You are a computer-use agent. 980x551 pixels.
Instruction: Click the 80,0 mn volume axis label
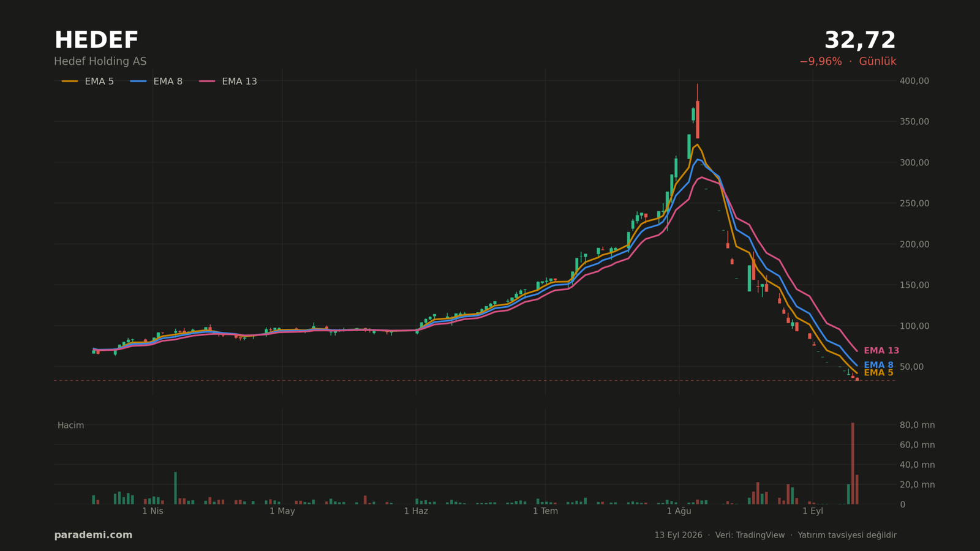[x=917, y=425]
